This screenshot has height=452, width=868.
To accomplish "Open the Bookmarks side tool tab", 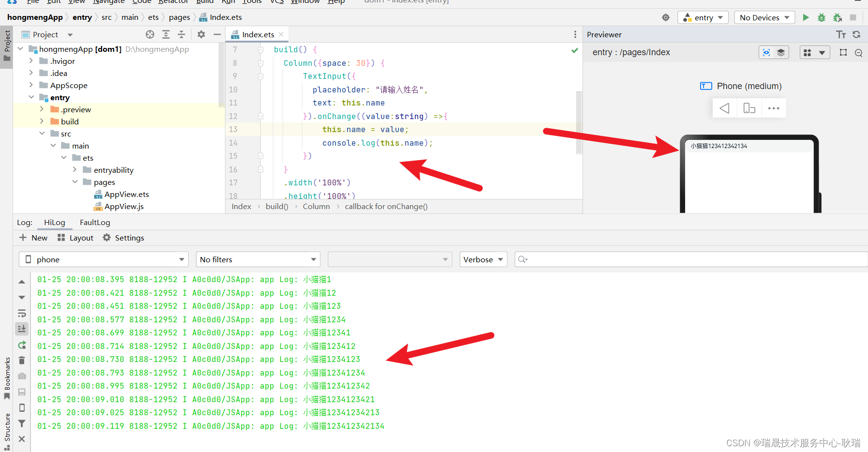I will [7, 378].
